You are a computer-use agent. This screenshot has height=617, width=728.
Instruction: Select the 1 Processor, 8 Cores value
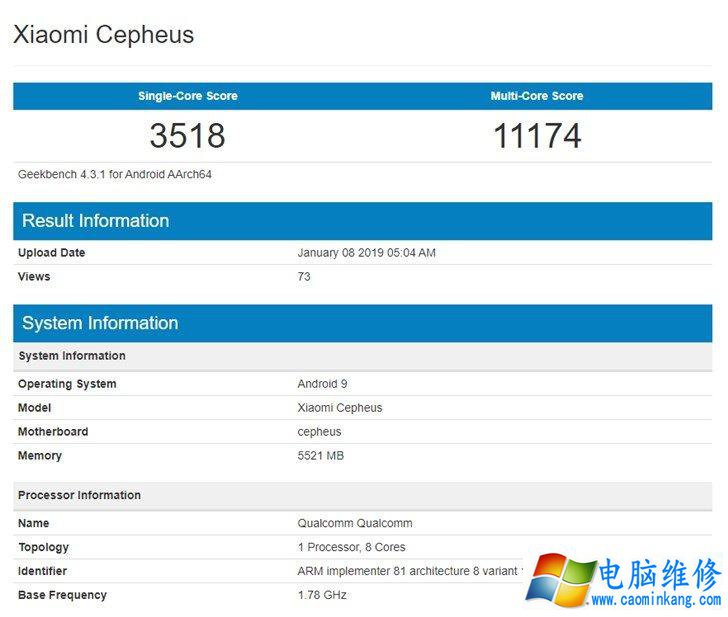(x=352, y=547)
